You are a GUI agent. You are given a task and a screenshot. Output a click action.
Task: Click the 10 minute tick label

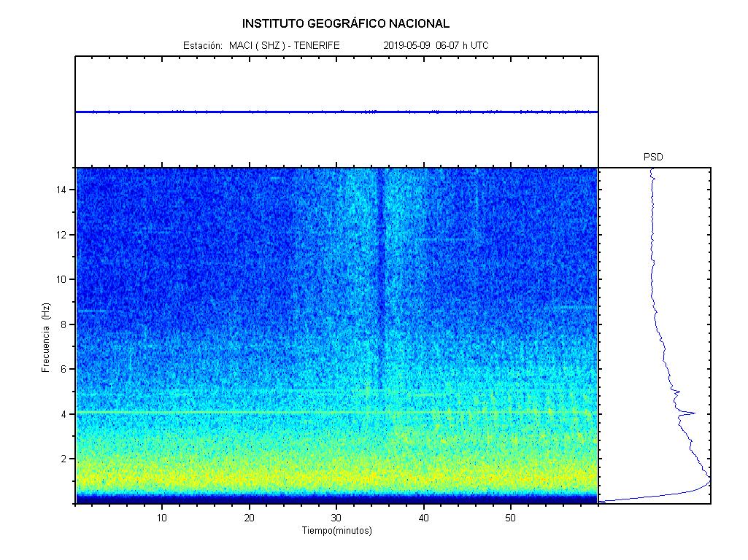pos(162,518)
